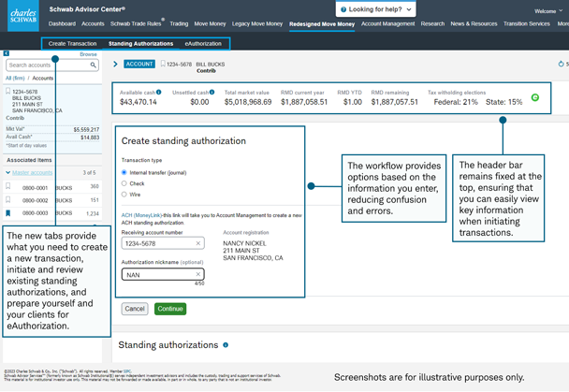Click the Cancel button

pyautogui.click(x=135, y=309)
